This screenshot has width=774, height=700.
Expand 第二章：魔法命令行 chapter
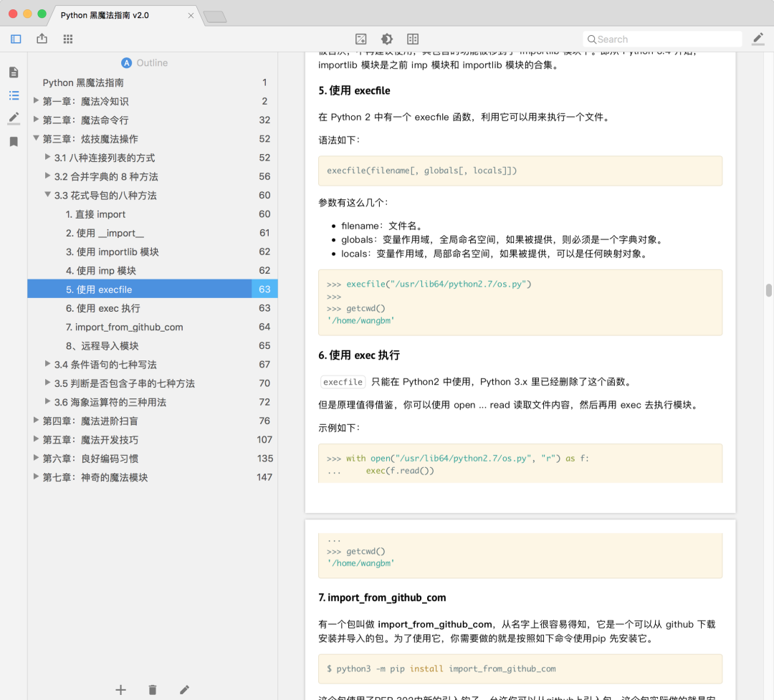coord(36,120)
